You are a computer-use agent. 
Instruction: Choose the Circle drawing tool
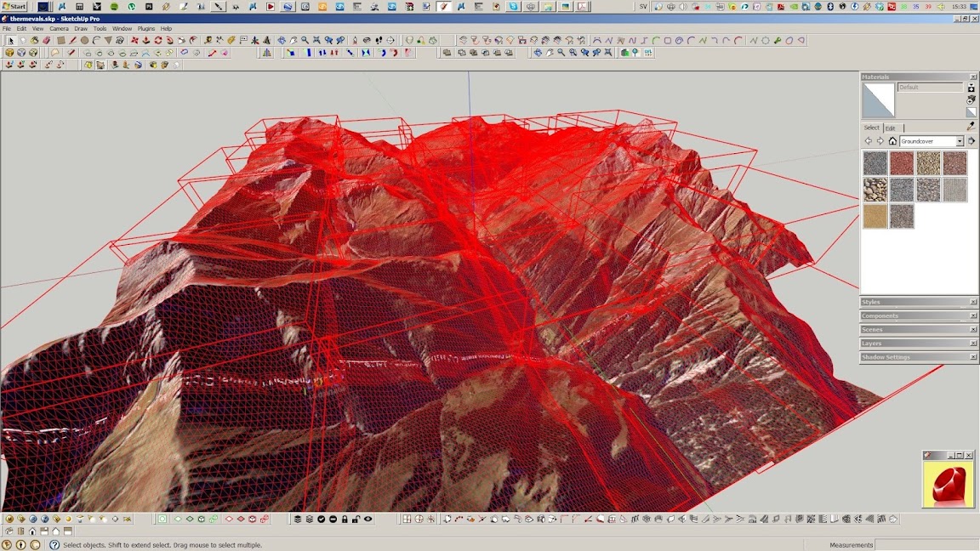84,40
